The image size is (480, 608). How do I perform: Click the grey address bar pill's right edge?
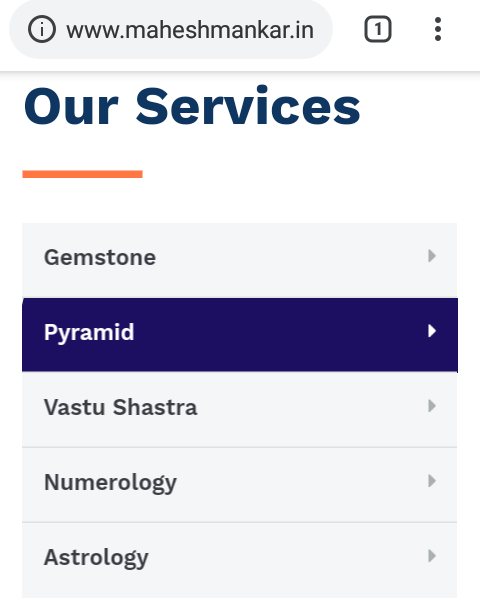326,29
